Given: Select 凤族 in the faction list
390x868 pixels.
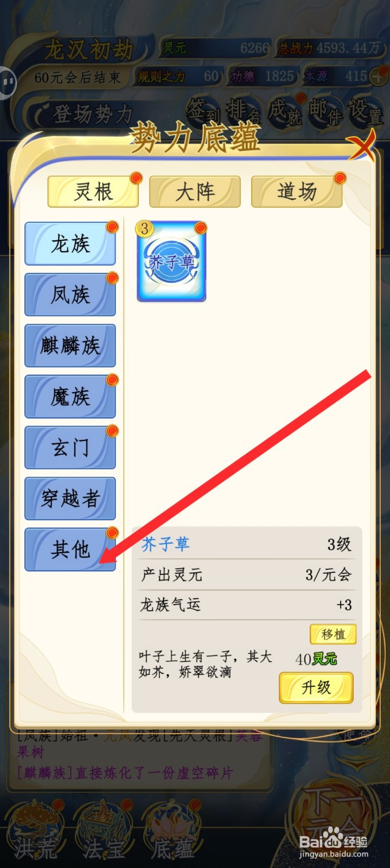Looking at the screenshot, I should pos(70,295).
